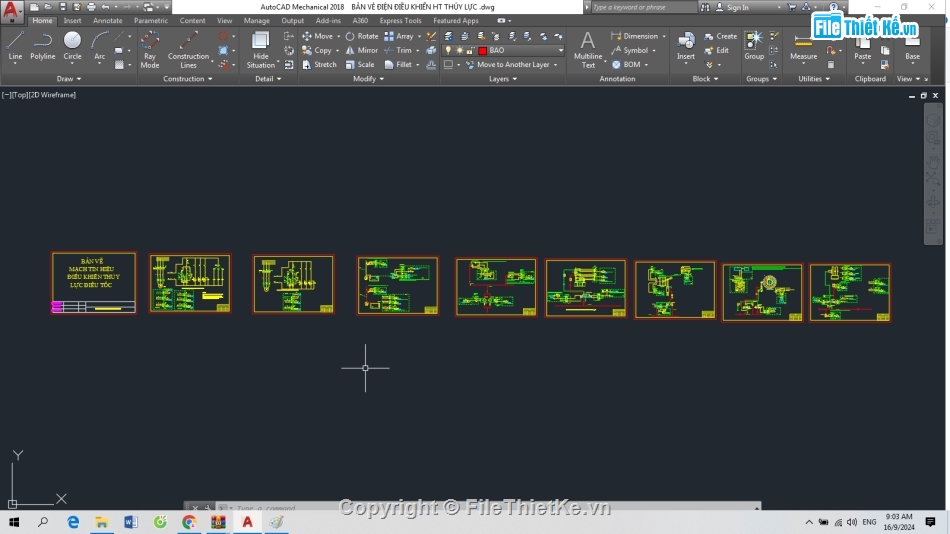The image size is (950, 534).
Task: Select the Mirror tool
Action: pyautogui.click(x=362, y=50)
